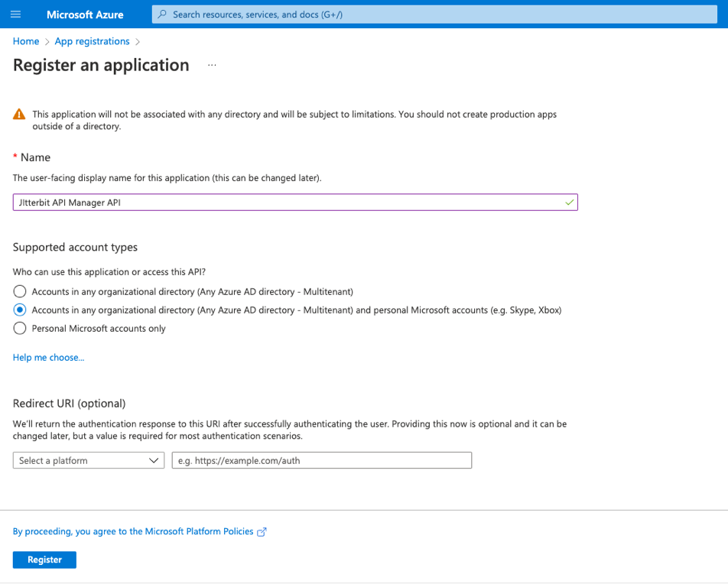Screen dimensions: 728x584
Task: Select Multitenant-only organizational directory option
Action: coord(19,291)
